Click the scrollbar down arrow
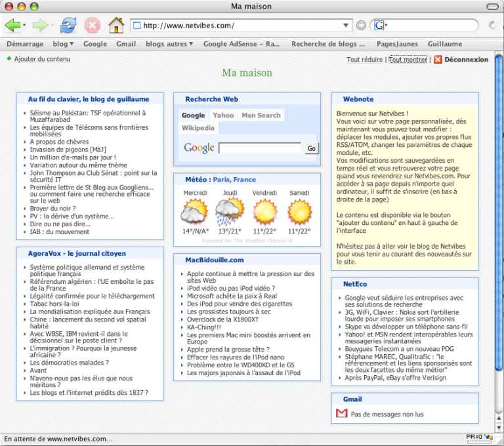The height and width of the screenshot is (446, 504). coord(499,428)
